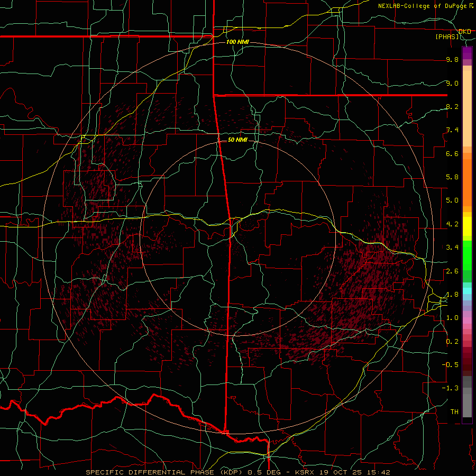This screenshot has height=476, width=476.
Task: Click the 1.0 scale value
Action: pos(452,318)
